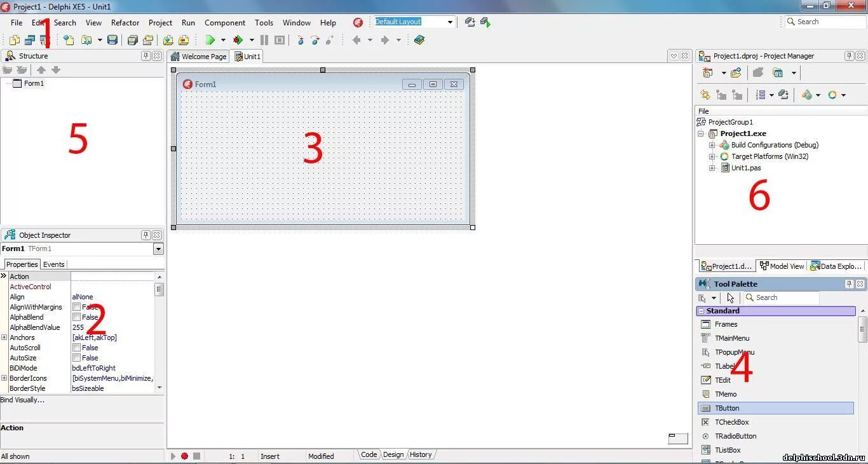Screen dimensions: 868x464
Task: Select TCheckBox in Tool Palette
Action: coord(776,422)
